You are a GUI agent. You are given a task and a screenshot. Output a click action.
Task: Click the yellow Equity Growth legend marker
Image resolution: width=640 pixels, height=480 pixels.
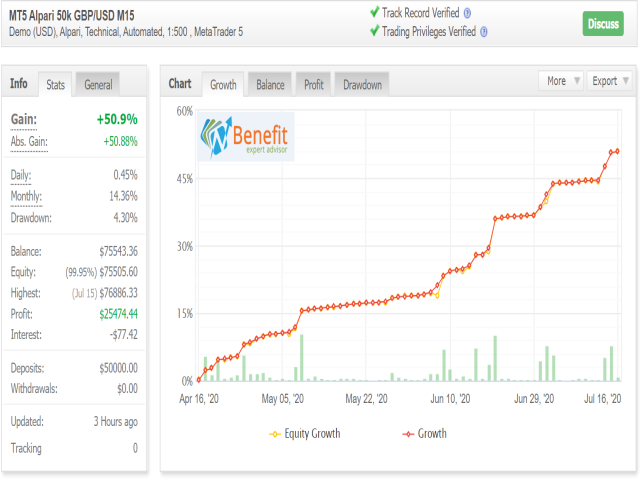[276, 434]
